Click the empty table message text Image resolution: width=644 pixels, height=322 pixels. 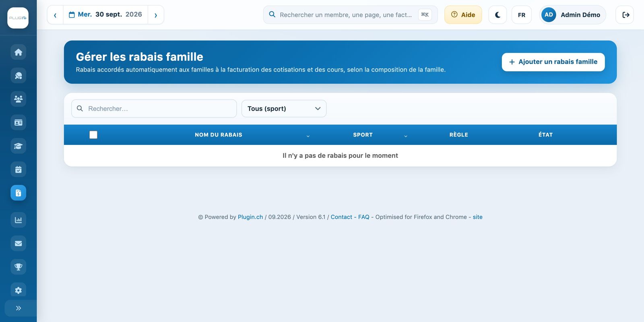click(340, 156)
